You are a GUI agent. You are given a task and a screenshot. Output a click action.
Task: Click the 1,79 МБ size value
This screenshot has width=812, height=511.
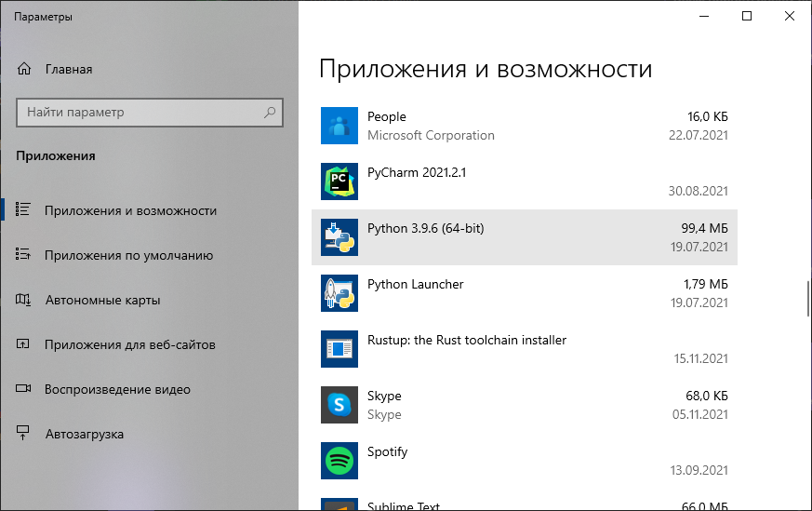click(x=706, y=284)
